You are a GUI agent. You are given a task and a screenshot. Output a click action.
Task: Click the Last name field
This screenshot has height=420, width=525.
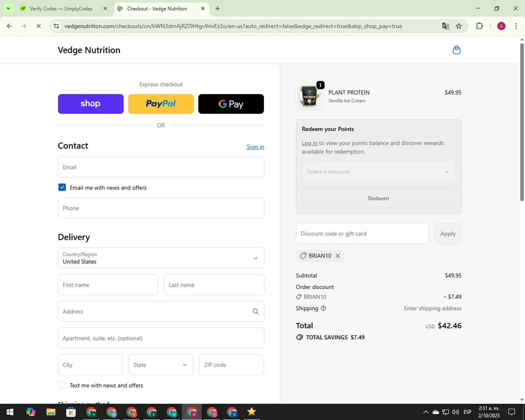pyautogui.click(x=214, y=285)
